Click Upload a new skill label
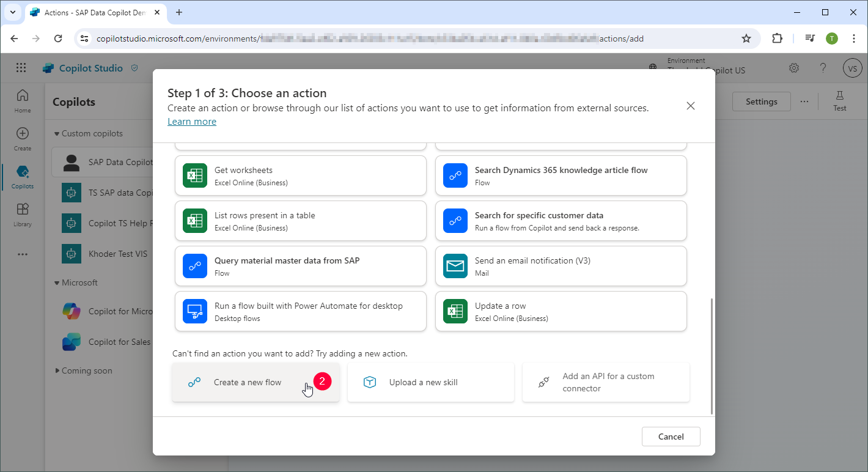868x472 pixels. coord(424,382)
